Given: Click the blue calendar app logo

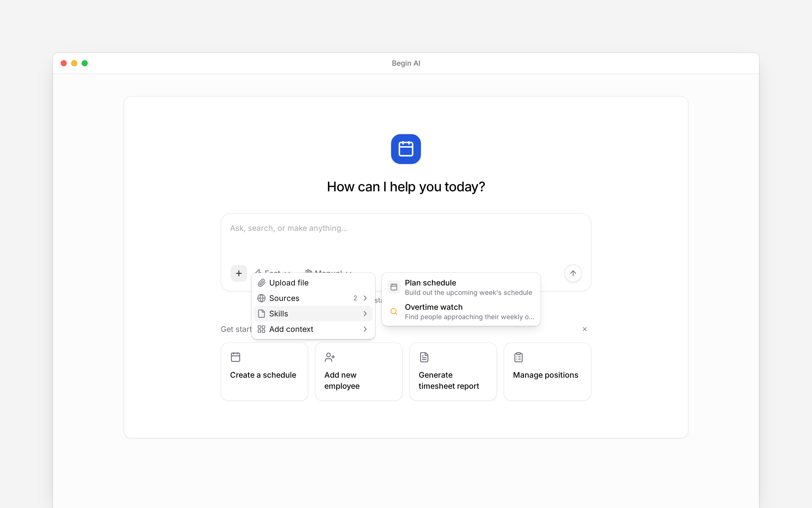Looking at the screenshot, I should pos(406,149).
